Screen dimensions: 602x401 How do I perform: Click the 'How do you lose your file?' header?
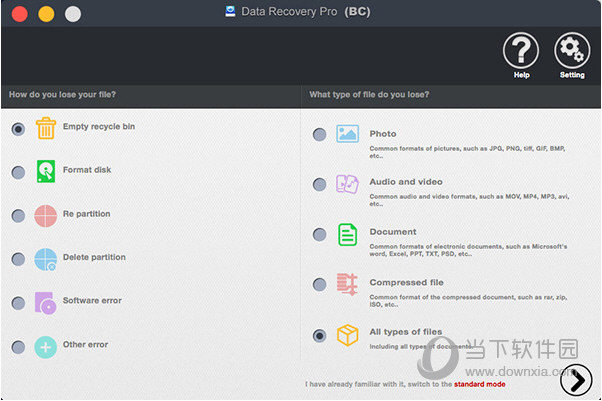[x=62, y=94]
